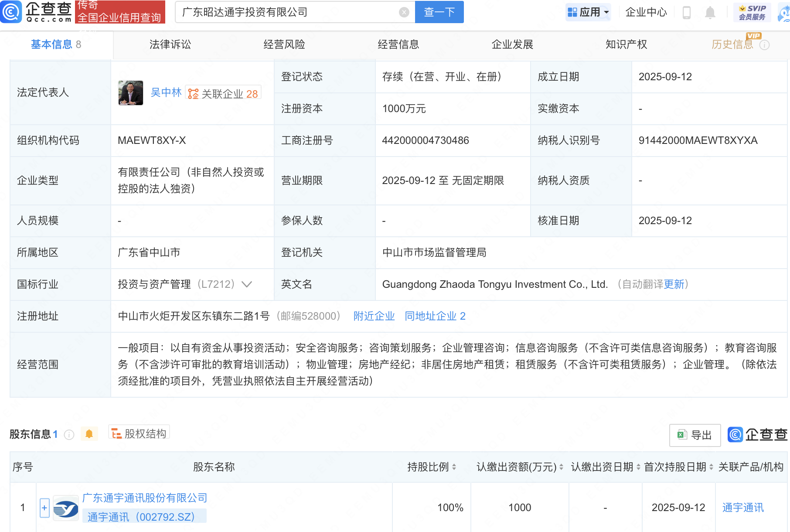
Task: Select region value 广东省中山市
Action: 149,252
